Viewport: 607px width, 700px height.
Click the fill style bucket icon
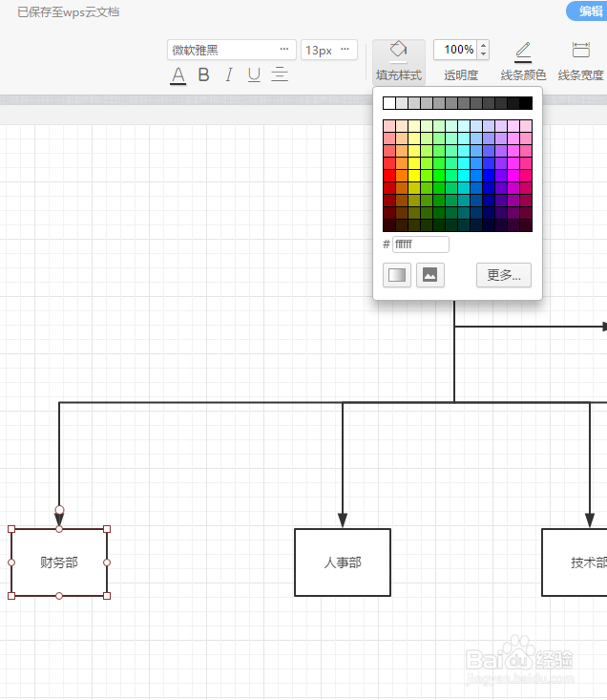tap(398, 51)
